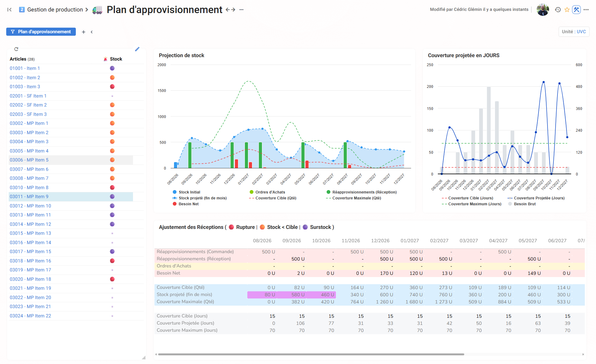This screenshot has height=364, width=596.
Task: Toggle the Ordres d'Achats legend series
Action: [267, 192]
